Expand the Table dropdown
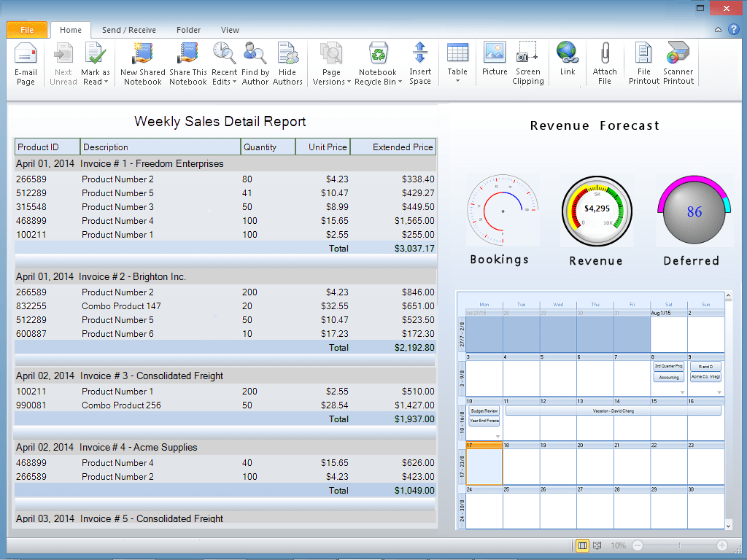This screenshot has width=747, height=560. point(457,80)
